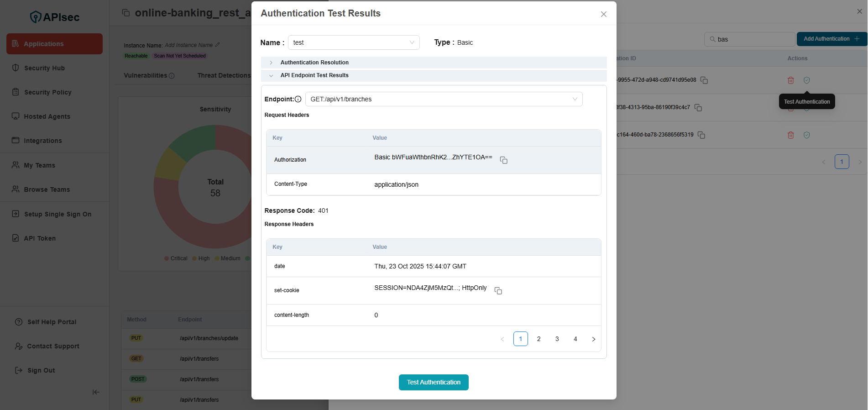868x410 pixels.
Task: Go to page 2 of response headers
Action: (x=539, y=339)
